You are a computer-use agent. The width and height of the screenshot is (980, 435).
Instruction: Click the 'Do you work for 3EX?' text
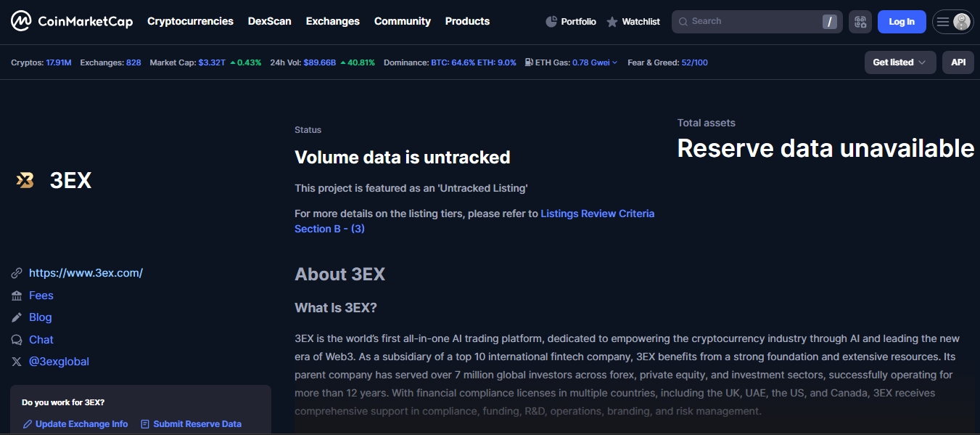(63, 402)
